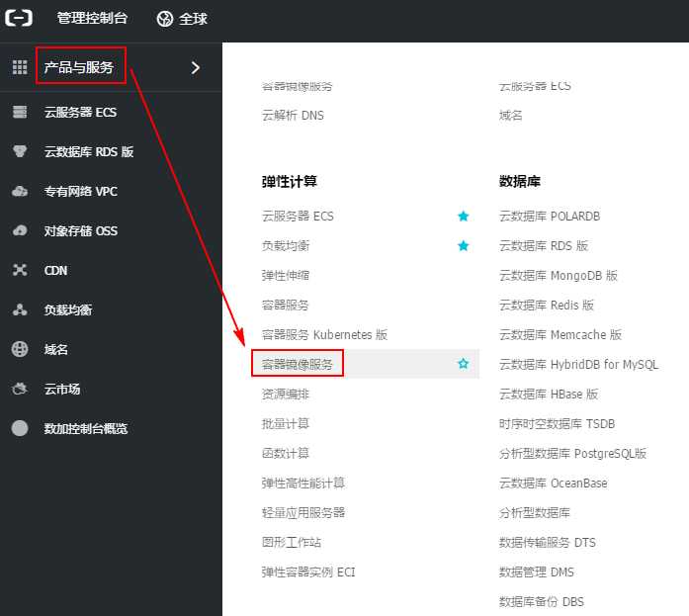
Task: Open 云数据库 Redis 版 link
Action: coord(547,305)
